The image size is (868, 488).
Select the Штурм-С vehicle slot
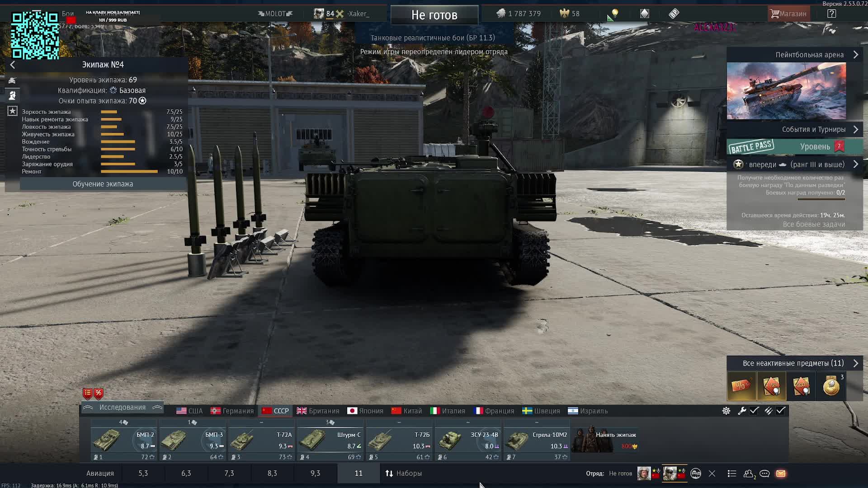point(330,441)
